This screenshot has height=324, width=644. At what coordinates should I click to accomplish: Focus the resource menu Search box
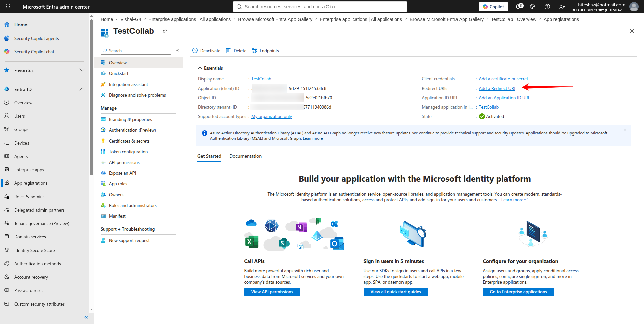pyautogui.click(x=136, y=51)
